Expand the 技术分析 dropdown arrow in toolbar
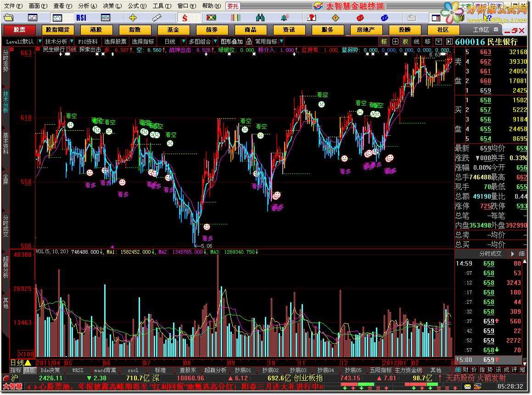Screen dimensions: 532x395 coord(72,41)
